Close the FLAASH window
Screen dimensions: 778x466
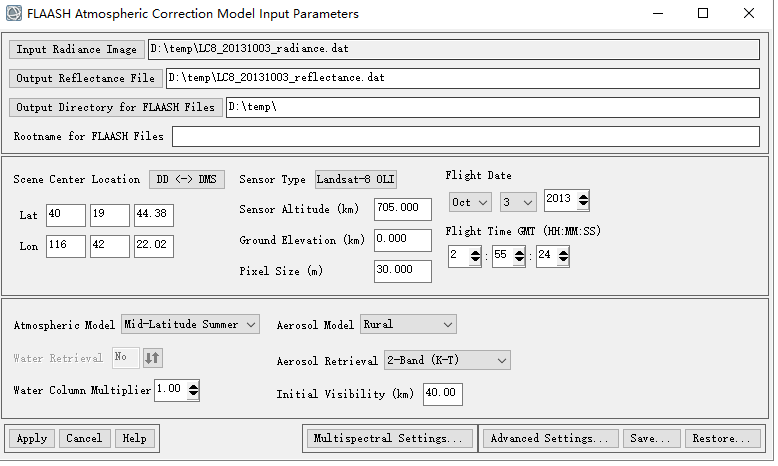click(x=749, y=13)
